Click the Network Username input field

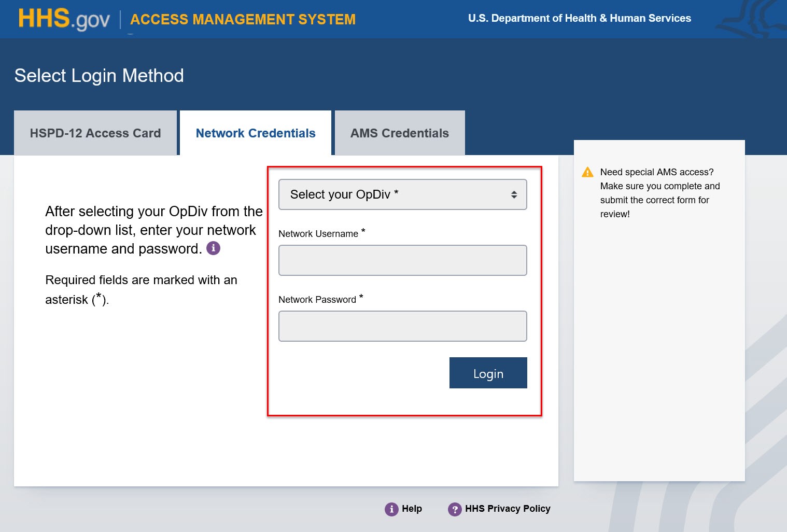pyautogui.click(x=402, y=260)
